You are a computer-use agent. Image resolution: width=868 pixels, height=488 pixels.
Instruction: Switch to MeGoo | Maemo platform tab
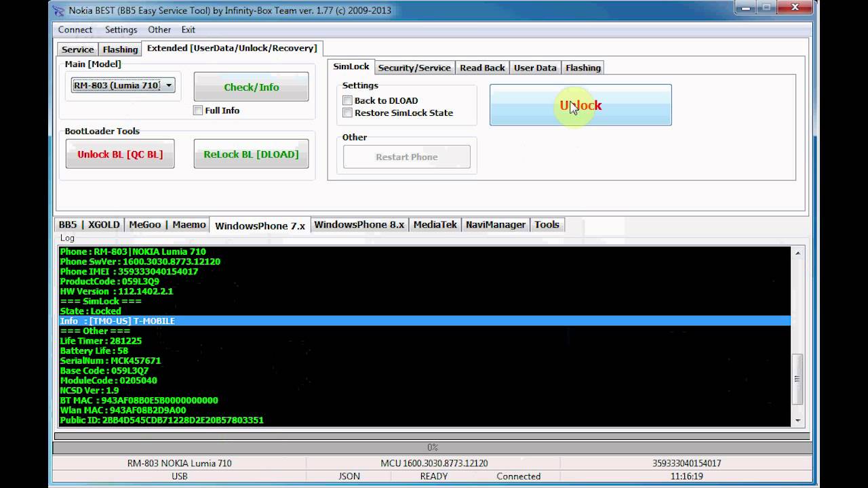point(167,224)
